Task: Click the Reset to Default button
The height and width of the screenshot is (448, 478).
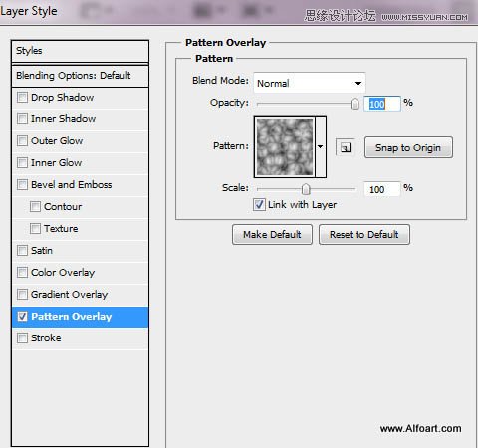Action: (364, 235)
